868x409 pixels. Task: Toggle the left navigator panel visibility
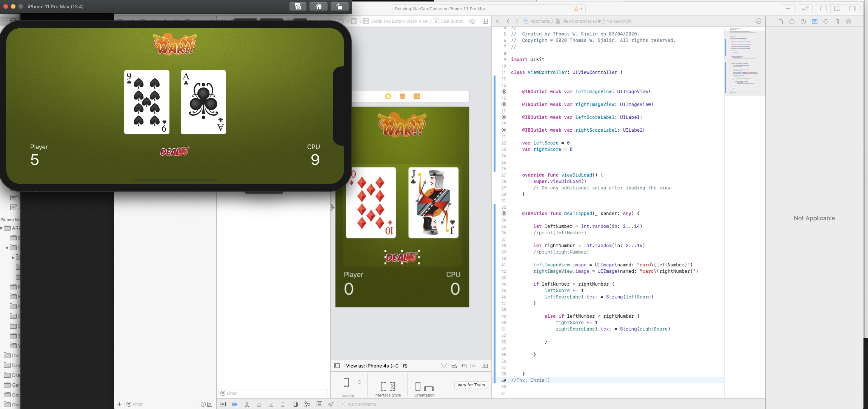pos(823,9)
